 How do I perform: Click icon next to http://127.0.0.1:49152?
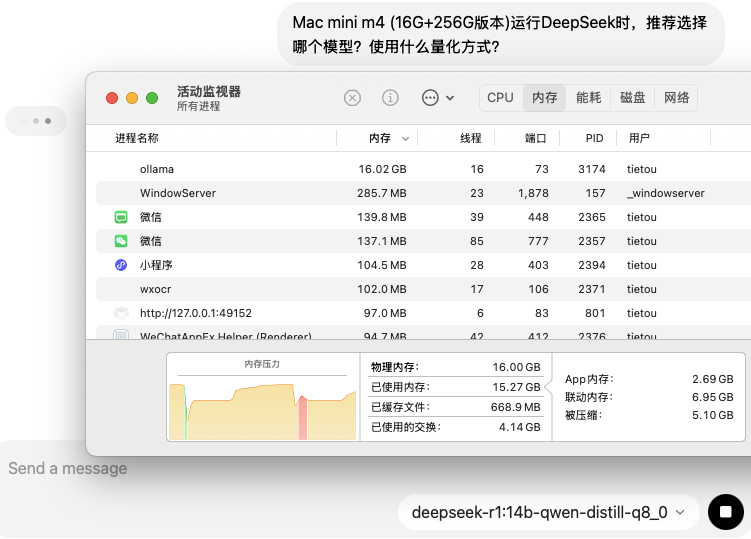tap(121, 313)
